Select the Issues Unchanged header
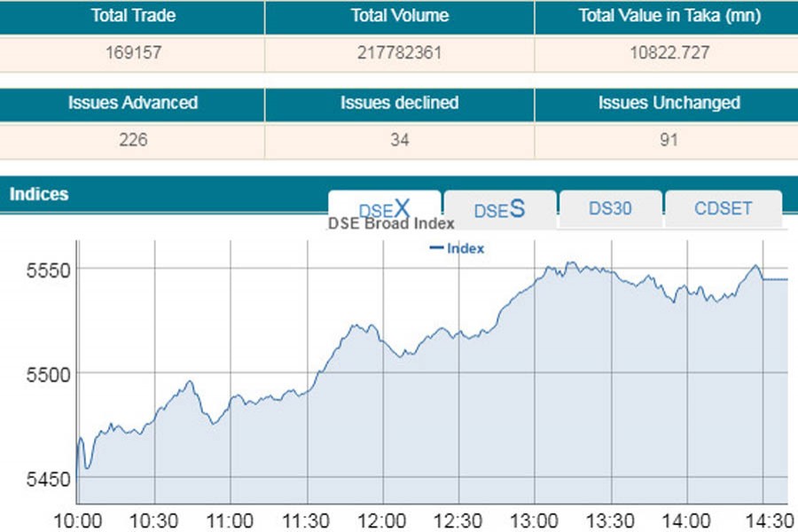This screenshot has width=798, height=532. point(669,103)
